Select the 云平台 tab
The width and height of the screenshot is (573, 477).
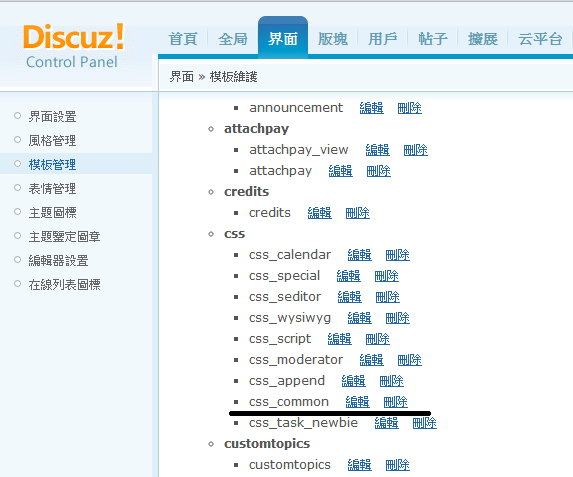(540, 39)
